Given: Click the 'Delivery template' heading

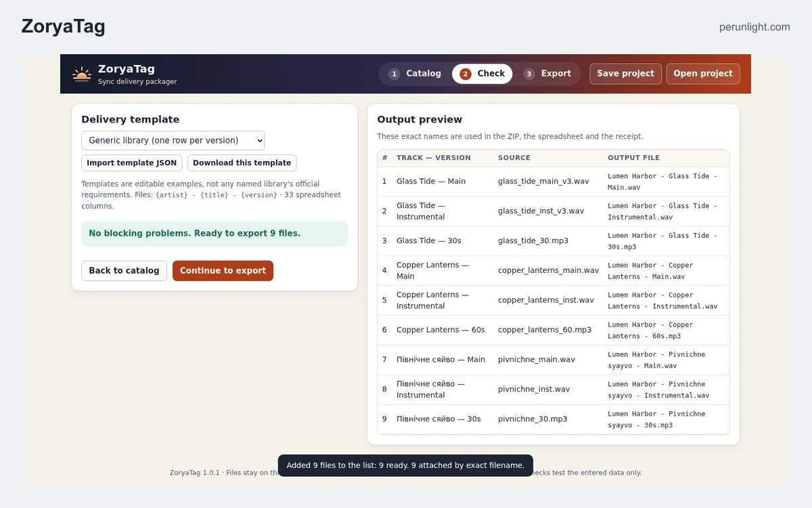Looking at the screenshot, I should tap(131, 120).
